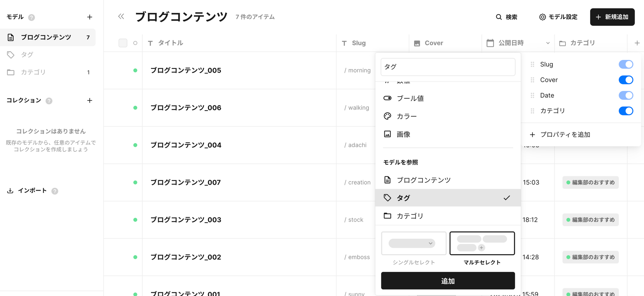Click 編集部のおすすめ tag in 18:12 row
The height and width of the screenshot is (296, 644).
tap(591, 220)
